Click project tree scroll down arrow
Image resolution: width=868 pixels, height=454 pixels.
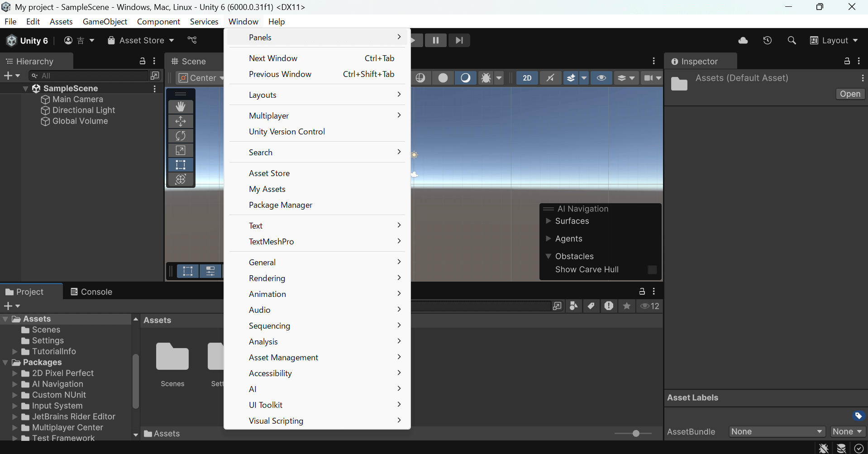(135, 435)
